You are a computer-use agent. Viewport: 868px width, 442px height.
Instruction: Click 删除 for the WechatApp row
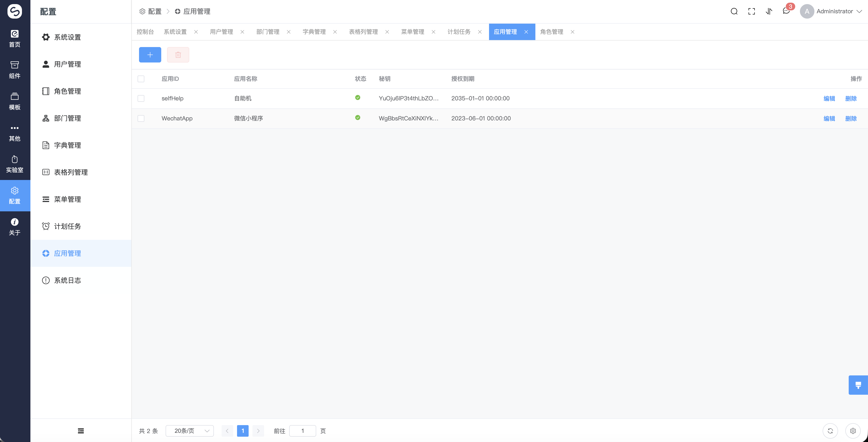851,118
